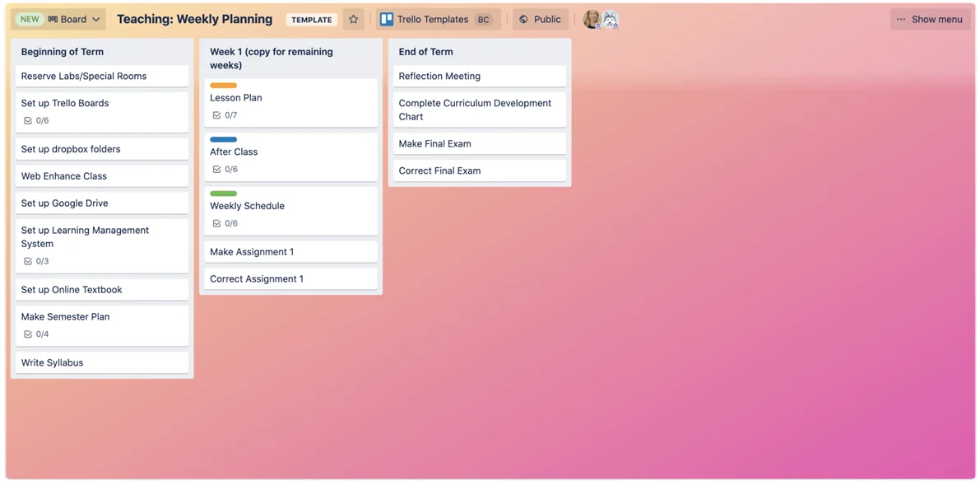Open the Set up dropbox folders card
This screenshot has width=980, height=481.
click(102, 149)
